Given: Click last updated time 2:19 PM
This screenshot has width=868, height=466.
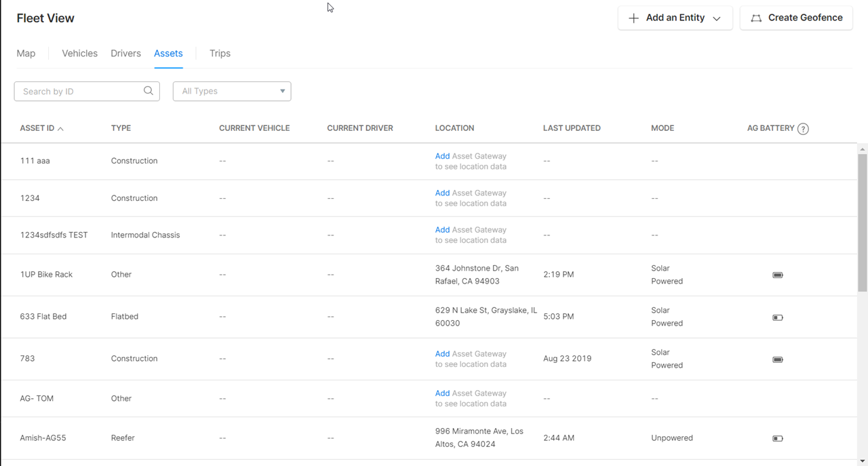Looking at the screenshot, I should coord(559,275).
